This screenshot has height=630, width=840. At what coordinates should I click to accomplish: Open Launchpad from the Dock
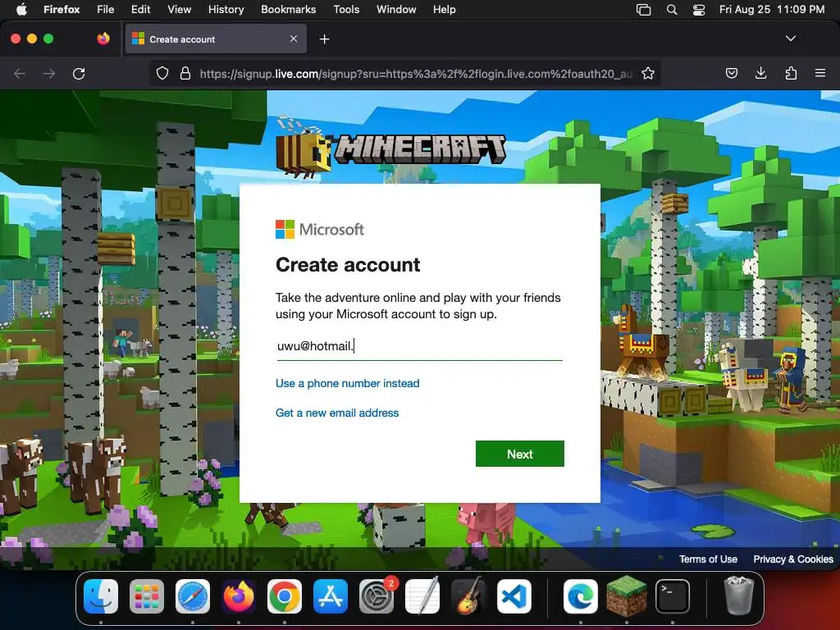point(147,596)
